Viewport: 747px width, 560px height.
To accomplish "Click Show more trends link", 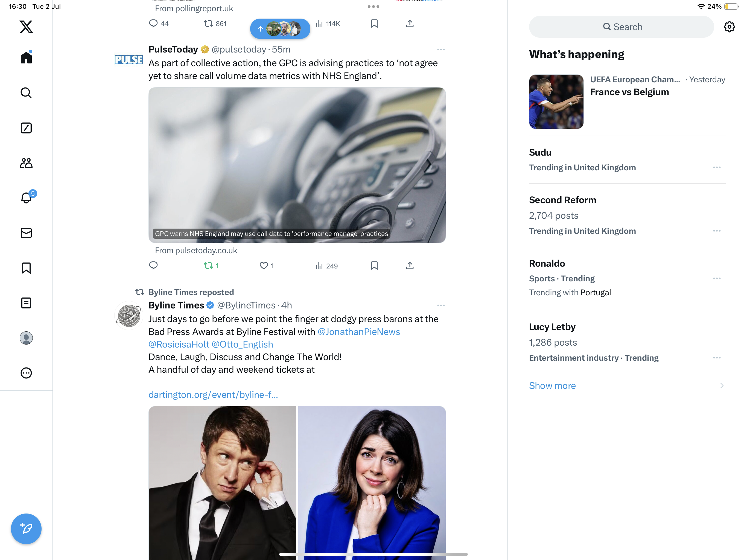I will (552, 386).
